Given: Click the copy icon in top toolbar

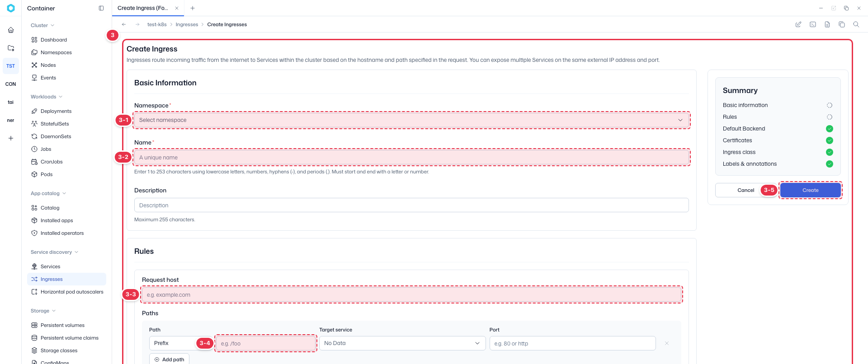Looking at the screenshot, I should pyautogui.click(x=842, y=24).
